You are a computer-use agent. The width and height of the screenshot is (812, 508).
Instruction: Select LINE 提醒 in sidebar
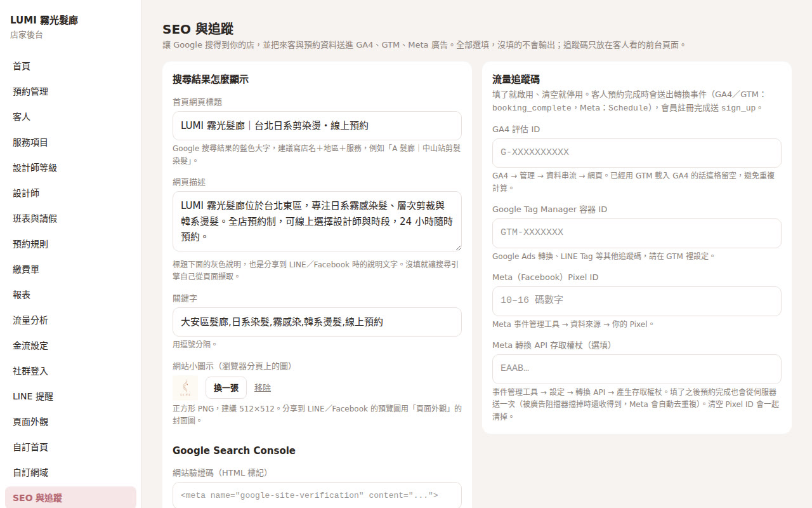coord(70,396)
